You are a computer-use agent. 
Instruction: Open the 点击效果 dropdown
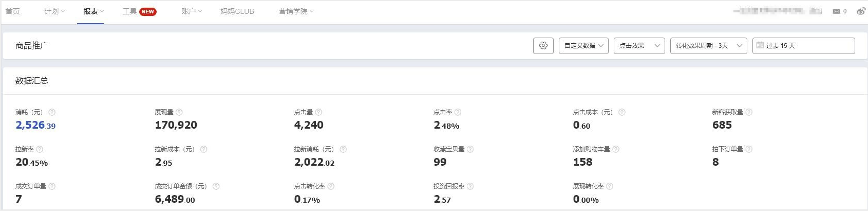click(x=639, y=46)
